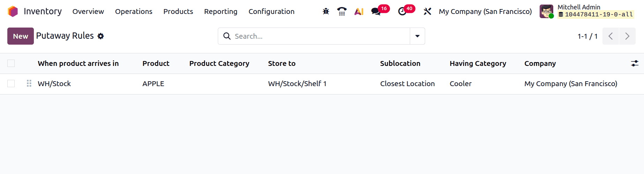Open the Operations menu
Screen dimensions: 644x174
coord(134,12)
